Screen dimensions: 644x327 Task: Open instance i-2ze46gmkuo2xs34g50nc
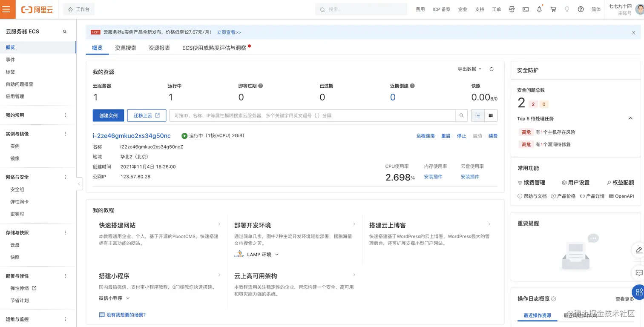pyautogui.click(x=132, y=136)
